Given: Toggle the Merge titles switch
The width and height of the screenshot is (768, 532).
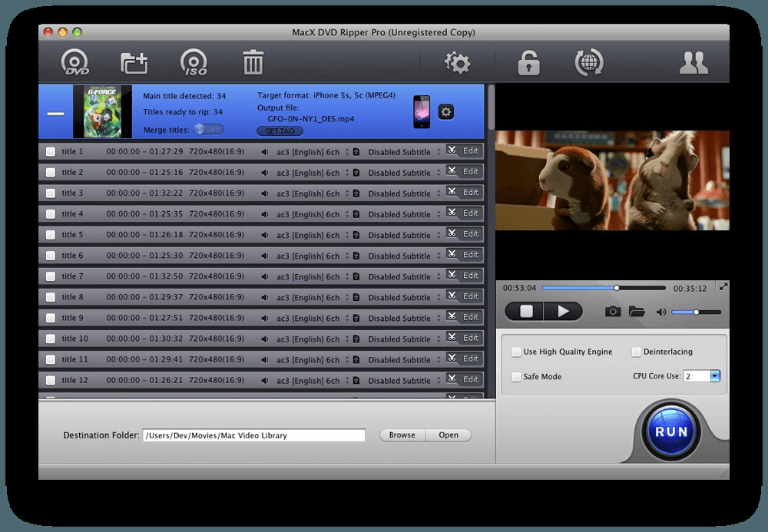Looking at the screenshot, I should pyautogui.click(x=209, y=130).
